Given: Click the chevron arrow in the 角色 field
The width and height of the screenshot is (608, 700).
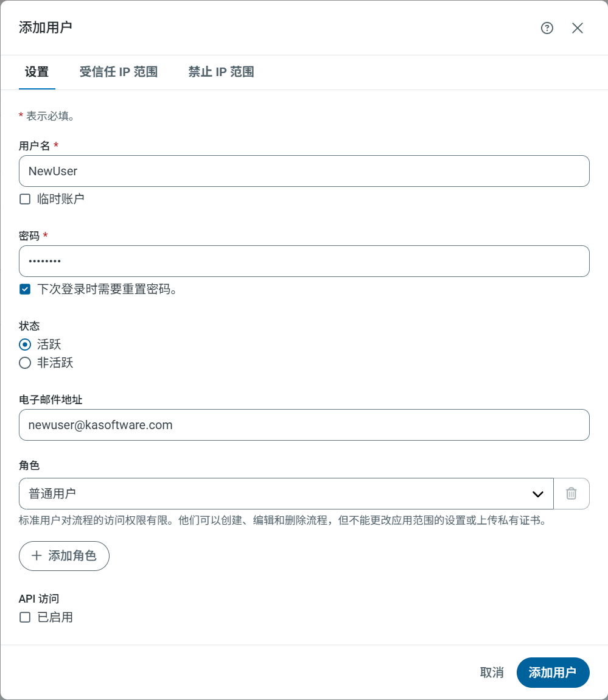Looking at the screenshot, I should coord(538,494).
